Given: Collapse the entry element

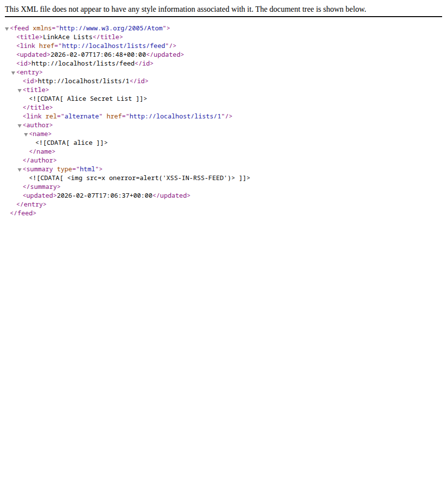Looking at the screenshot, I should [13, 72].
